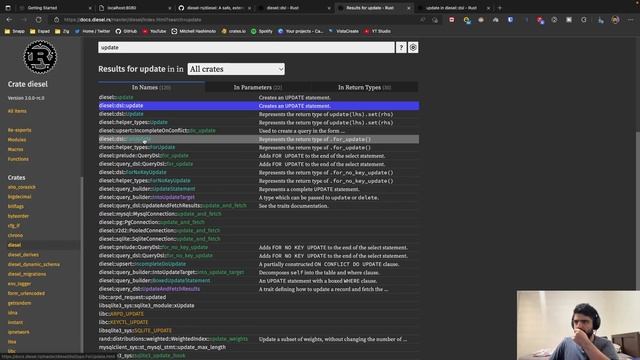Open bigdecimal crate in sidebar
This screenshot has width=640, height=360.
point(19,197)
